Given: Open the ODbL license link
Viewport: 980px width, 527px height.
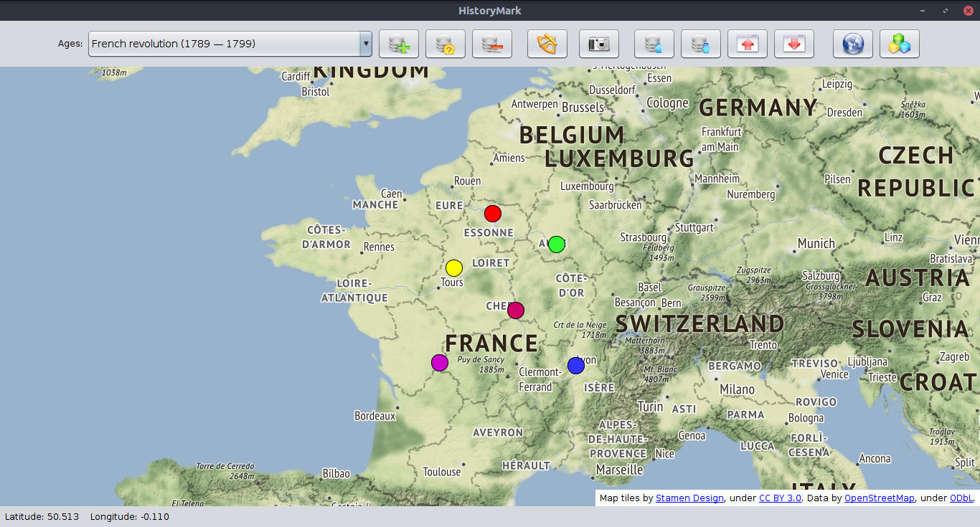Looking at the screenshot, I should (x=961, y=498).
